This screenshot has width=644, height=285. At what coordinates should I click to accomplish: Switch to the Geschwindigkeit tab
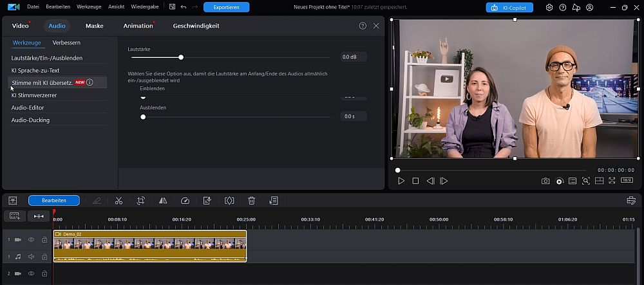pyautogui.click(x=196, y=26)
